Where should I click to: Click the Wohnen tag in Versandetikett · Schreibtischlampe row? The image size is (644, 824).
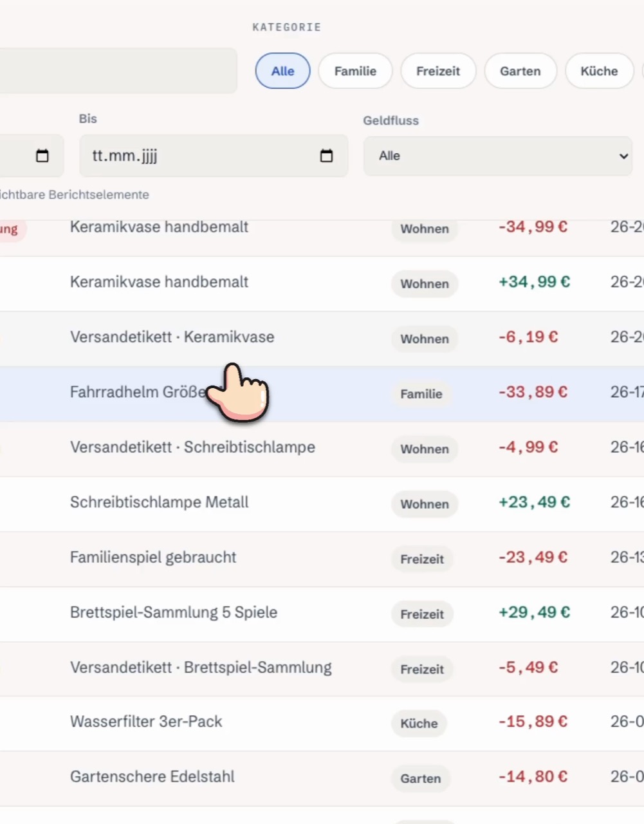pyautogui.click(x=425, y=449)
